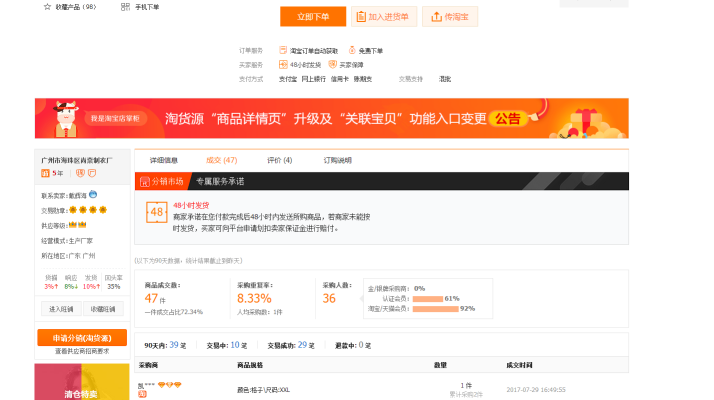Click Wangwang chat icon beside seller contact

click(93, 193)
